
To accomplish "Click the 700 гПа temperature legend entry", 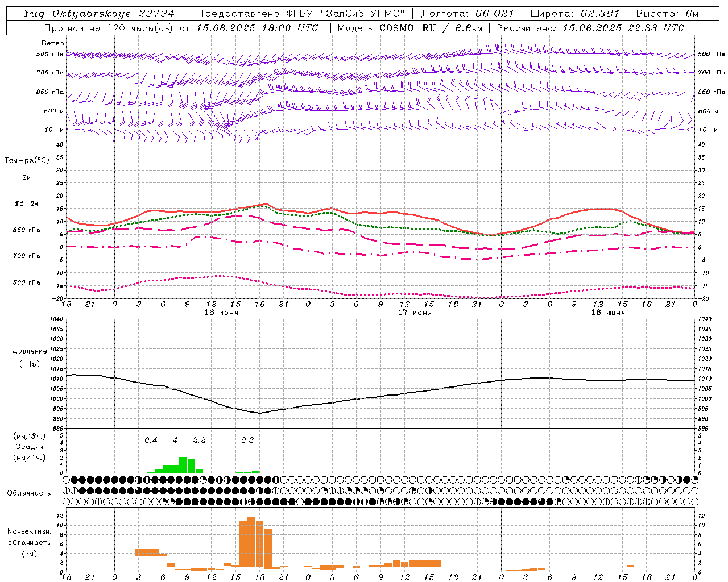I will click(x=27, y=256).
